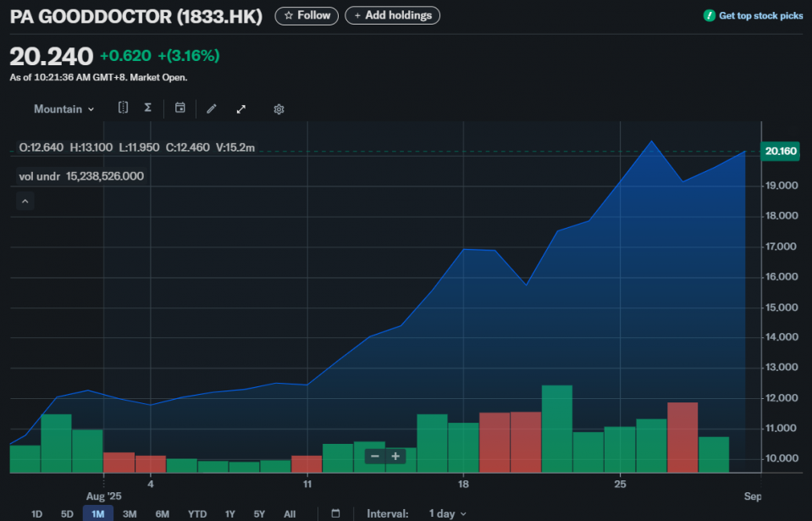The height and width of the screenshot is (521, 812).
Task: Click the PA GOODDOCTOR (1833.HK) title
Action: pyautogui.click(x=136, y=17)
